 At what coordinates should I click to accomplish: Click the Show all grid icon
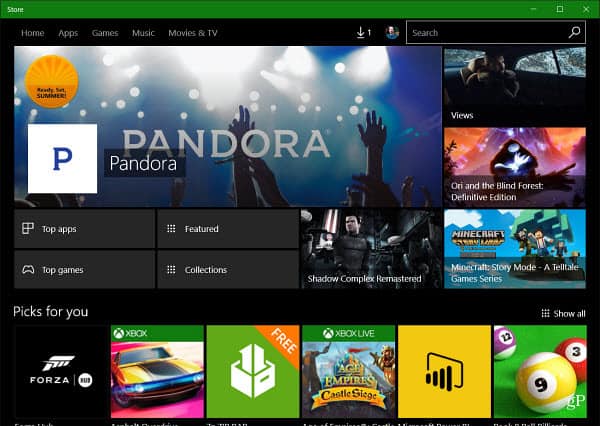tap(545, 313)
